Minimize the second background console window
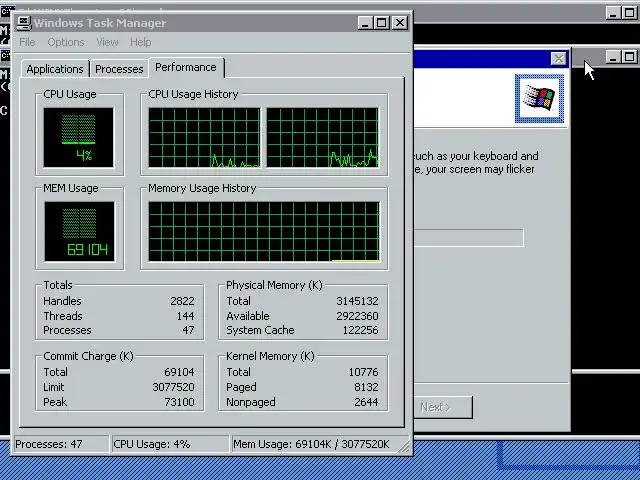Screen dimensions: 640x480 tap(613, 57)
